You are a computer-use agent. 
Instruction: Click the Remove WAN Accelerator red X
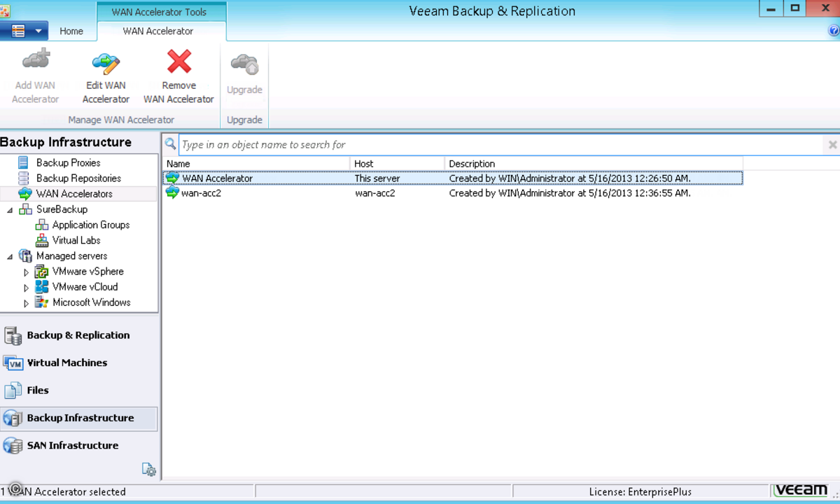coord(179,62)
